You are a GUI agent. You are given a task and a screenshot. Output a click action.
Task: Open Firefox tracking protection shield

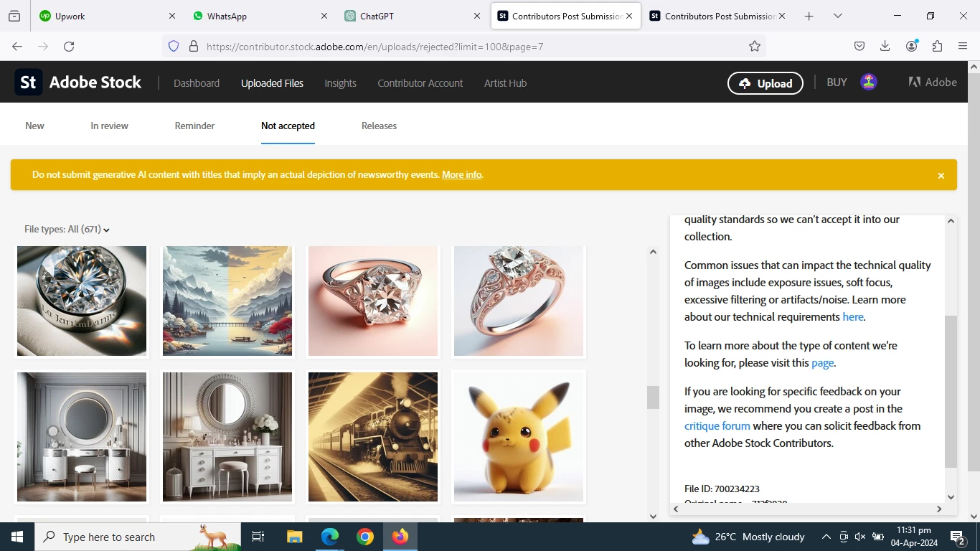(x=173, y=47)
